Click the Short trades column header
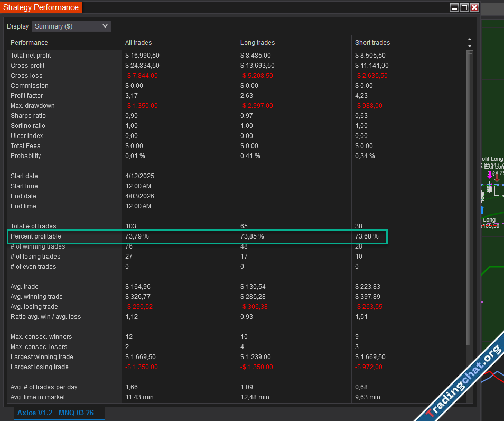504x421 pixels. tap(372, 43)
